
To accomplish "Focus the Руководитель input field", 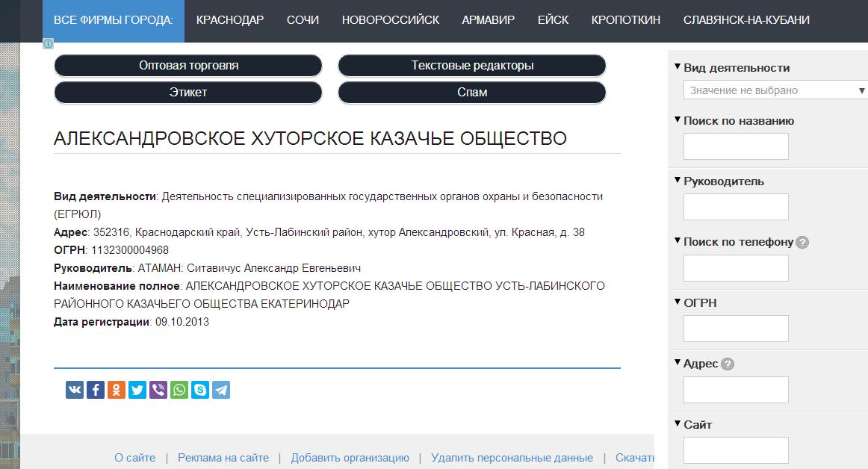I will coord(736,207).
